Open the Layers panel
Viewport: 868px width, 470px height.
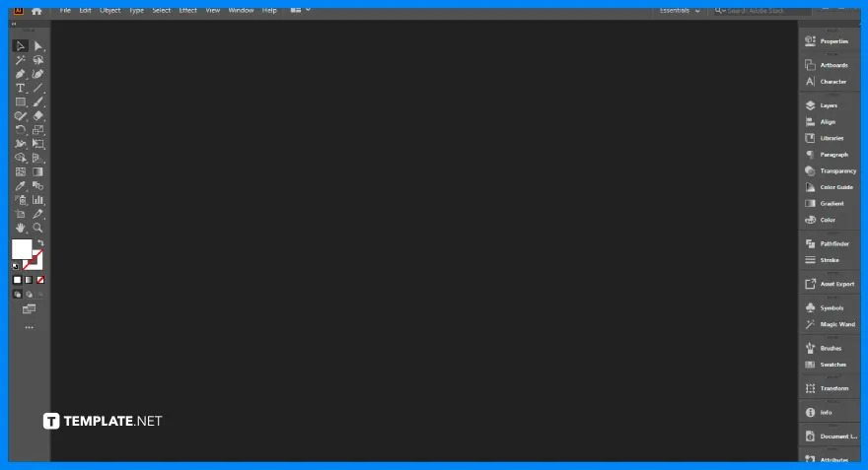coord(828,105)
